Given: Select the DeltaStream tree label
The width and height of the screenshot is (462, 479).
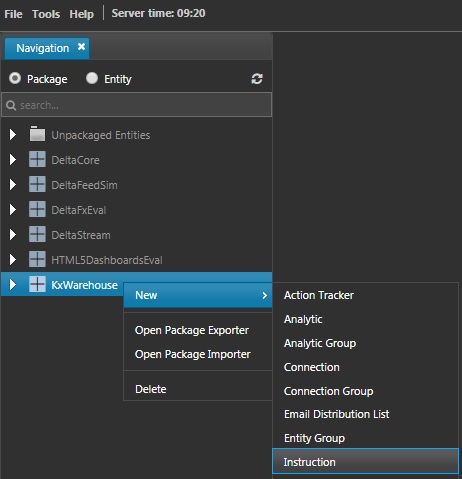Looking at the screenshot, I should coord(81,235).
